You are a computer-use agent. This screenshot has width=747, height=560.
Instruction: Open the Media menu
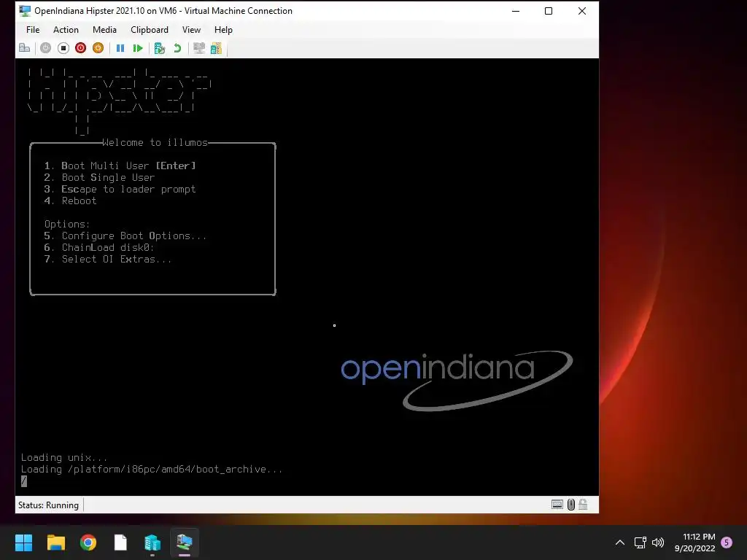(104, 29)
